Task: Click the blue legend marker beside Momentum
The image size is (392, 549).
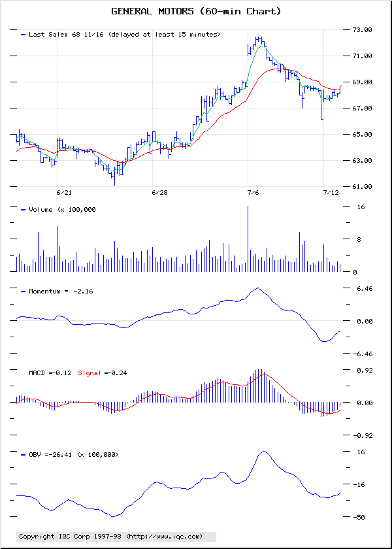Action: tap(24, 291)
